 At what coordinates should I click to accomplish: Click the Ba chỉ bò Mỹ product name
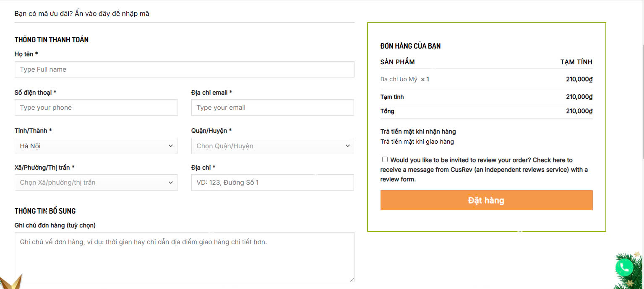click(399, 79)
